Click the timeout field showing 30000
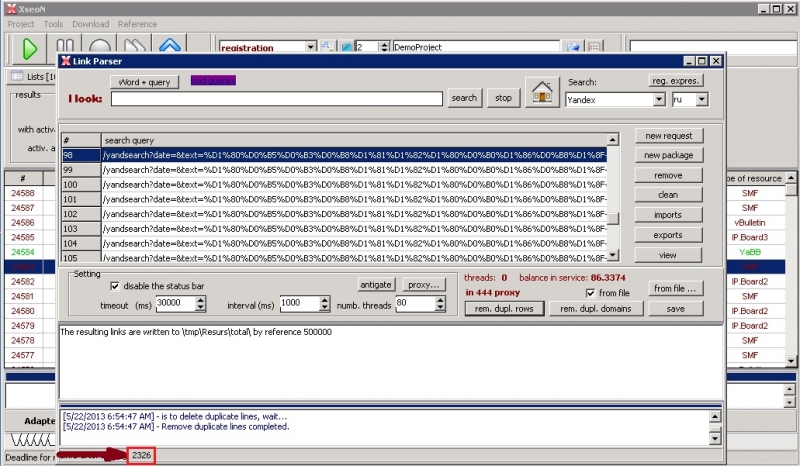Viewport: 800px width, 466px height. tap(176, 304)
